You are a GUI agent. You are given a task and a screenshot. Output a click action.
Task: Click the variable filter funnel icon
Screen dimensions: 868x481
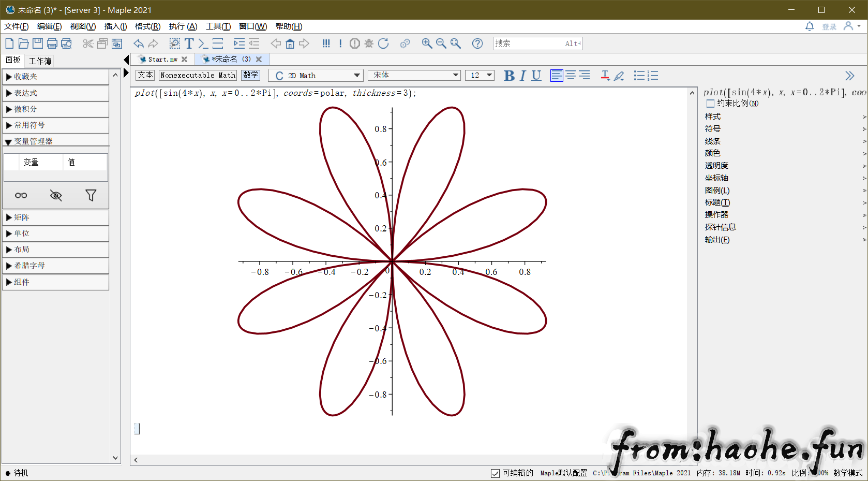(x=91, y=195)
